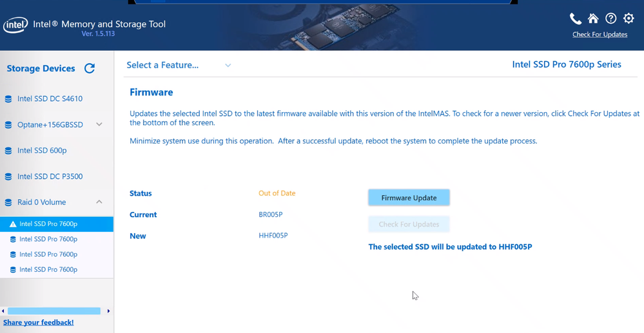Click Intel SSD Pro 7600p Series title
The image size is (644, 333).
pyautogui.click(x=567, y=64)
